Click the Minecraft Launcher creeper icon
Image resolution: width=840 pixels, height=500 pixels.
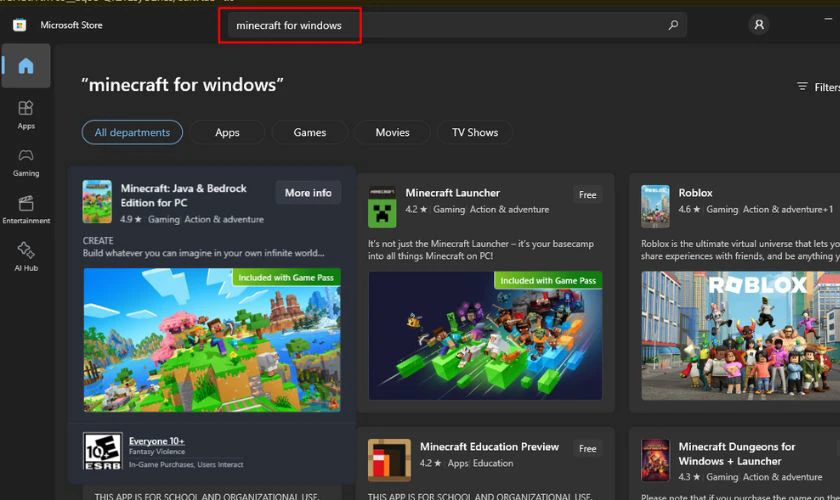click(x=382, y=207)
